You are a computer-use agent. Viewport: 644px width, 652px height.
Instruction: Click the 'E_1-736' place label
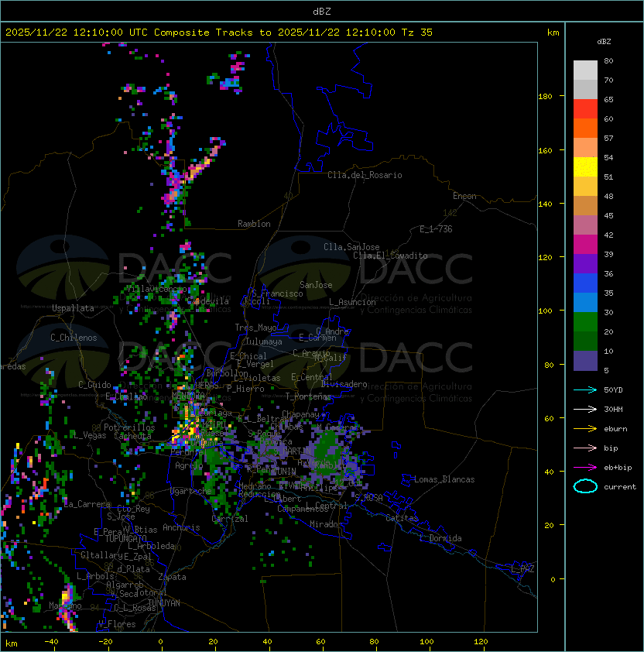point(436,229)
